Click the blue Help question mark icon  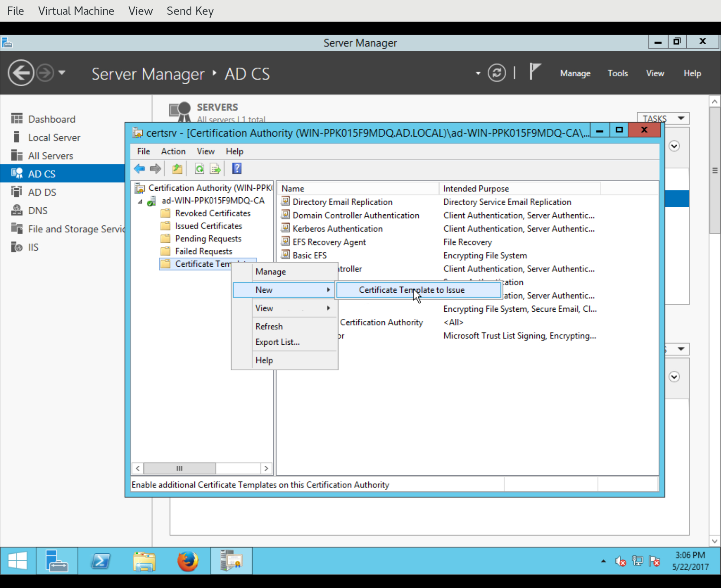tap(237, 168)
